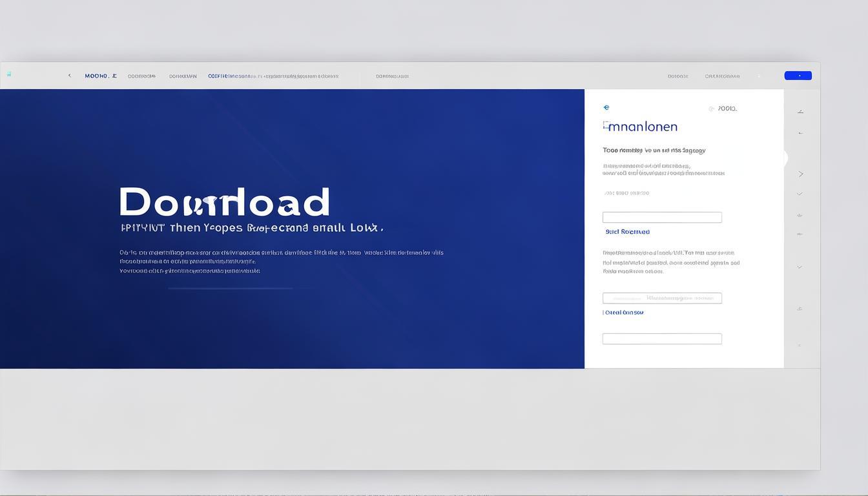Follow the blue link below the placeholder input
The width and height of the screenshot is (868, 496).
tap(623, 313)
